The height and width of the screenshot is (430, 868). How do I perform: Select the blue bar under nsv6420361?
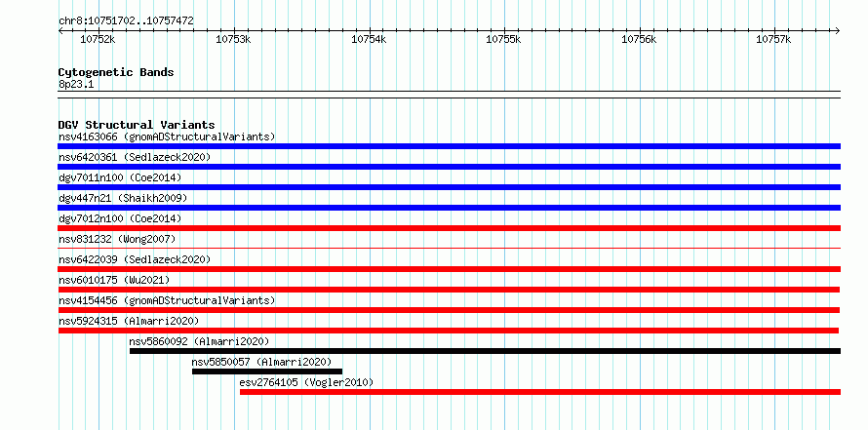(449, 167)
